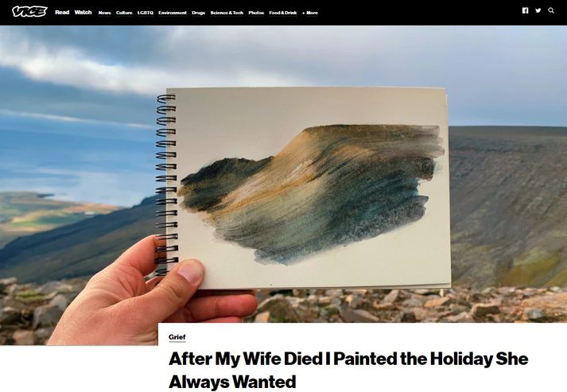
Task: Click the search magnifier icon
Action: (551, 10)
